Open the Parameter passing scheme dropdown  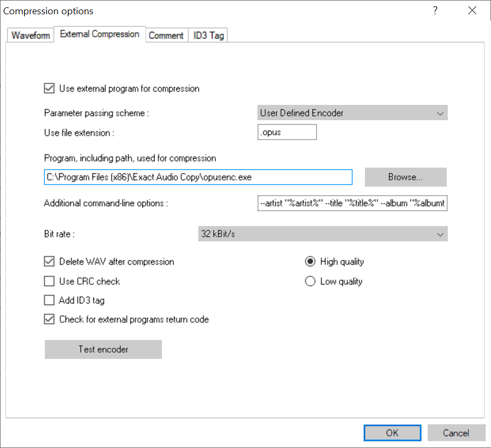(352, 113)
